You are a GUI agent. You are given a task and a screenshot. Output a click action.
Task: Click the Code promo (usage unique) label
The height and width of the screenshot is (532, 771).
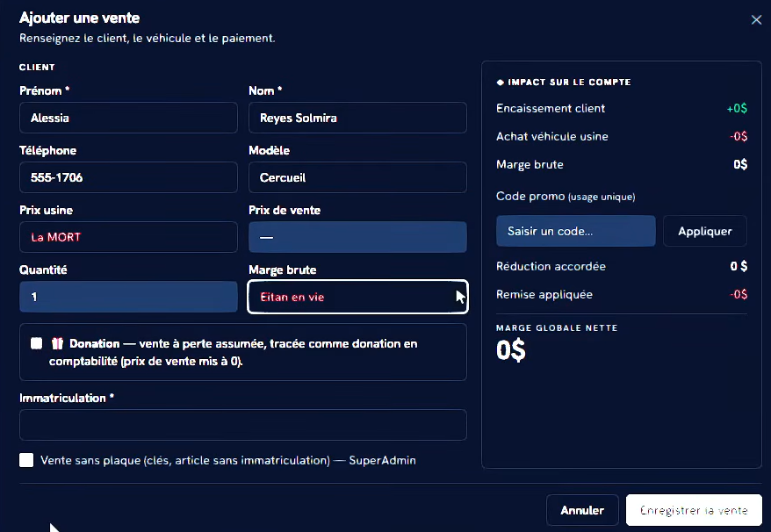(566, 196)
